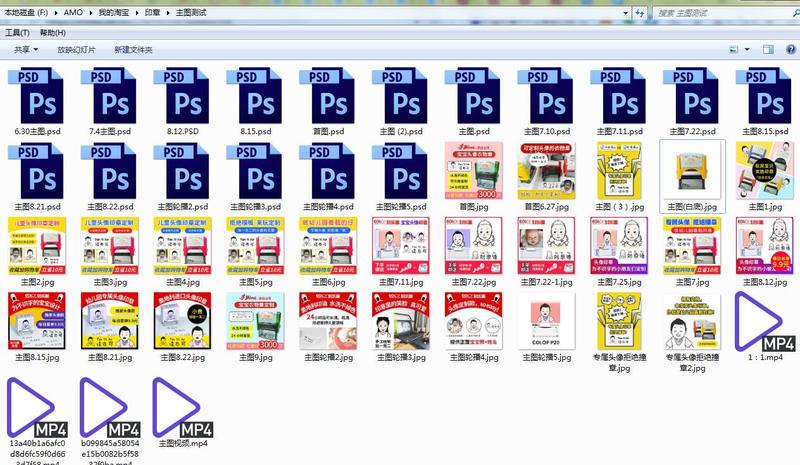
Task: Click the help icon in the toolbar
Action: coord(789,49)
